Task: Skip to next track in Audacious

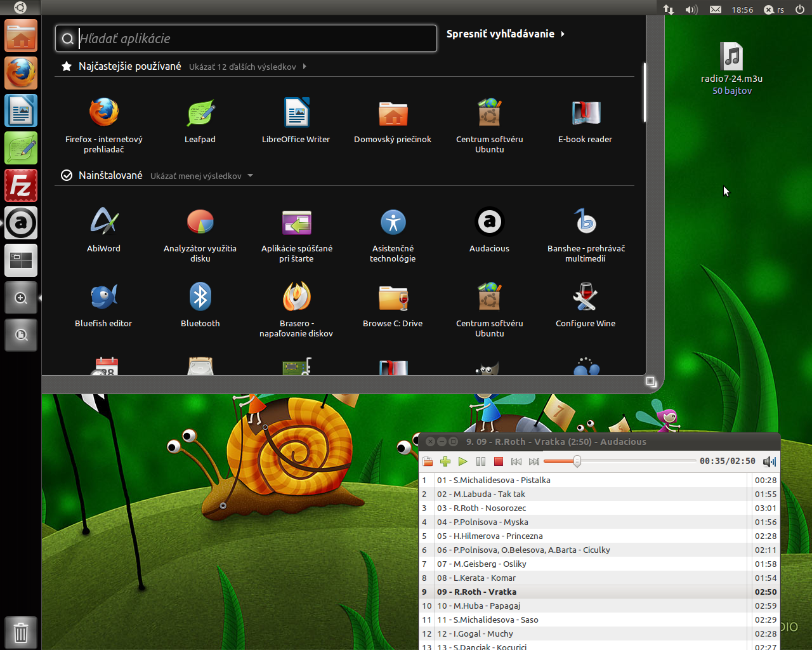Action: click(534, 461)
